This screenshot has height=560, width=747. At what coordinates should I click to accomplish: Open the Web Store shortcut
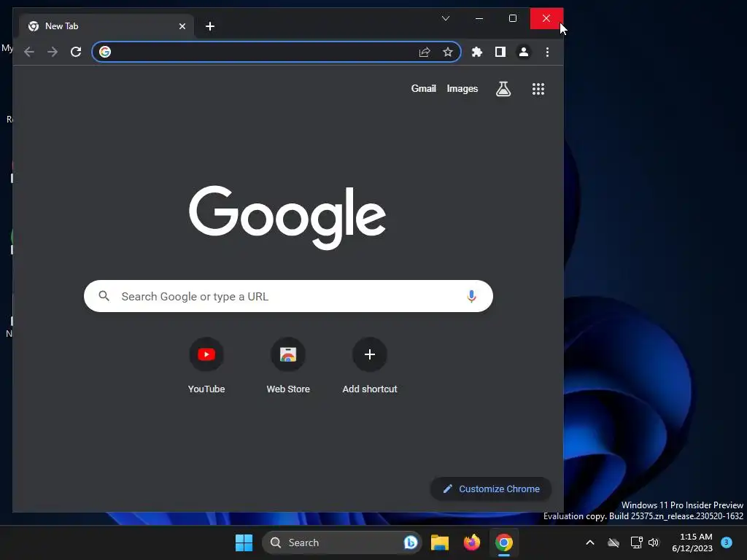pyautogui.click(x=288, y=366)
